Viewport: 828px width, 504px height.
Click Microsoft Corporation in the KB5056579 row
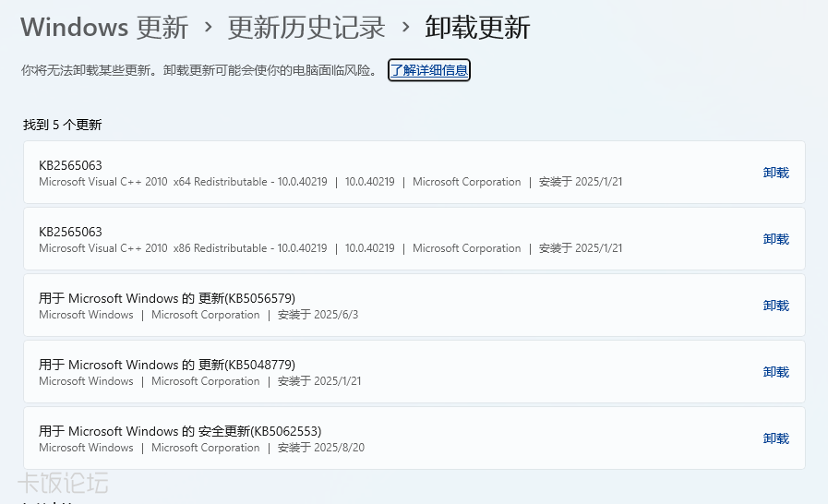206,315
